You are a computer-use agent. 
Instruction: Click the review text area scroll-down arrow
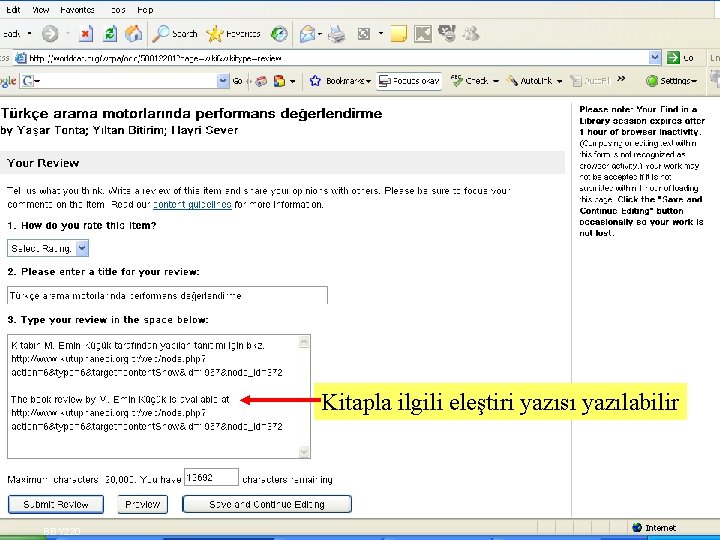(x=304, y=452)
